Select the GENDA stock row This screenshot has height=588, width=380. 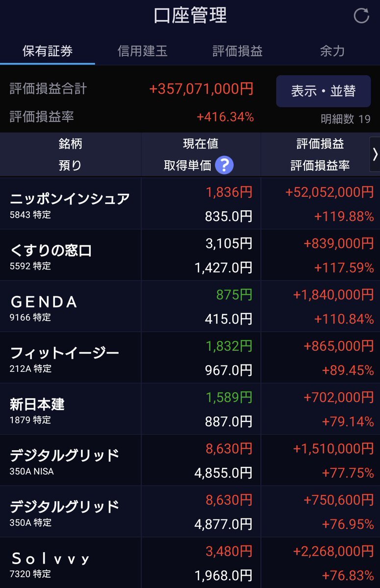[190, 306]
